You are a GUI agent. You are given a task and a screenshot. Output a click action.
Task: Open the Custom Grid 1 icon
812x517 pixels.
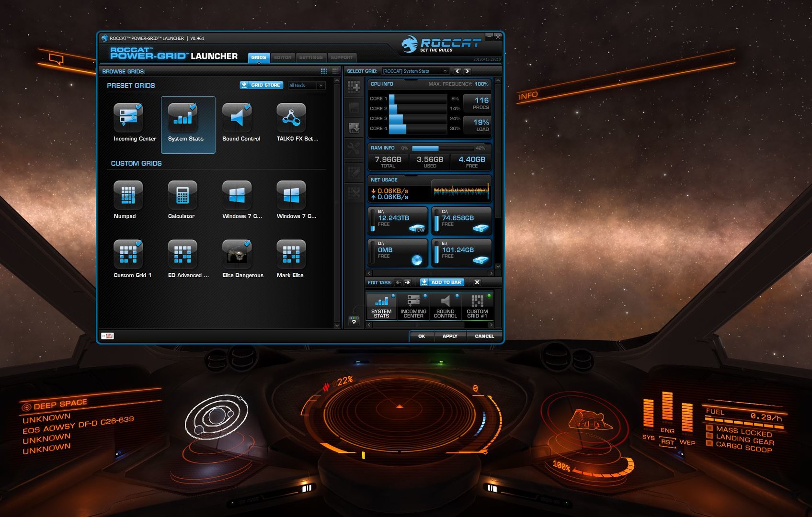(128, 254)
